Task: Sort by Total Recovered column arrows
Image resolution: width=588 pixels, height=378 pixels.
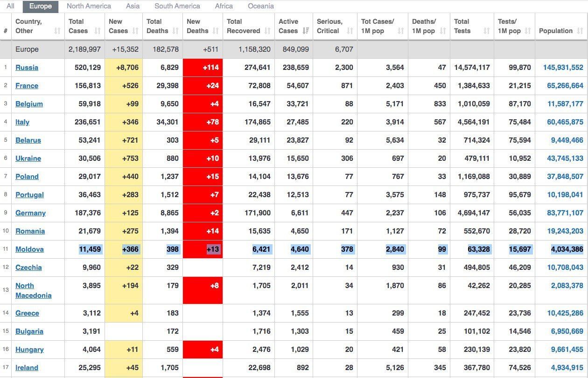Action: 267,31
